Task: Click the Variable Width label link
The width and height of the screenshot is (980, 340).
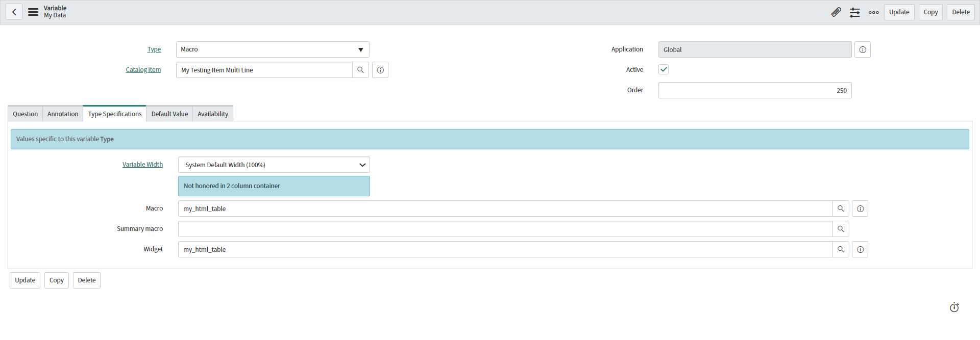Action: click(x=142, y=165)
